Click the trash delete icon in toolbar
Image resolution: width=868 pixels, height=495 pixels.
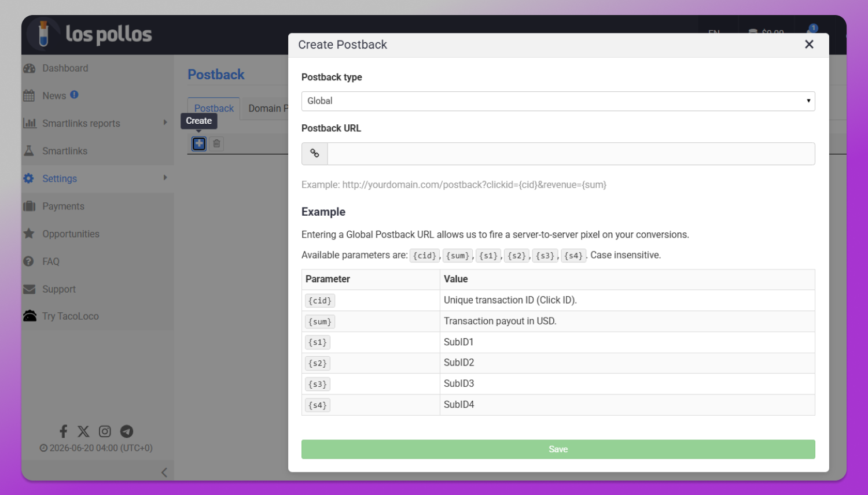[x=216, y=143]
